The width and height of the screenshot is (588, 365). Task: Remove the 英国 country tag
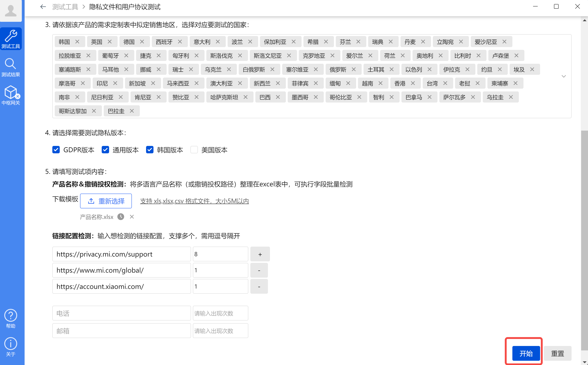click(x=109, y=42)
